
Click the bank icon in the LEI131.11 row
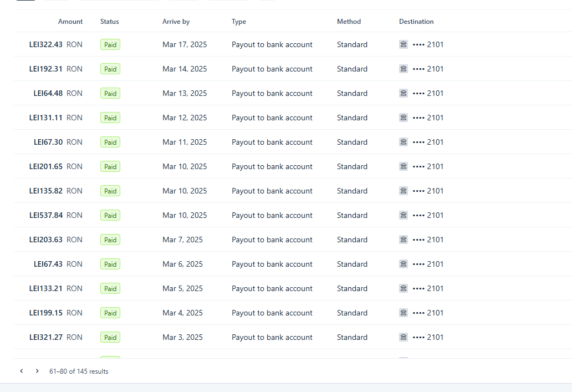pos(403,118)
